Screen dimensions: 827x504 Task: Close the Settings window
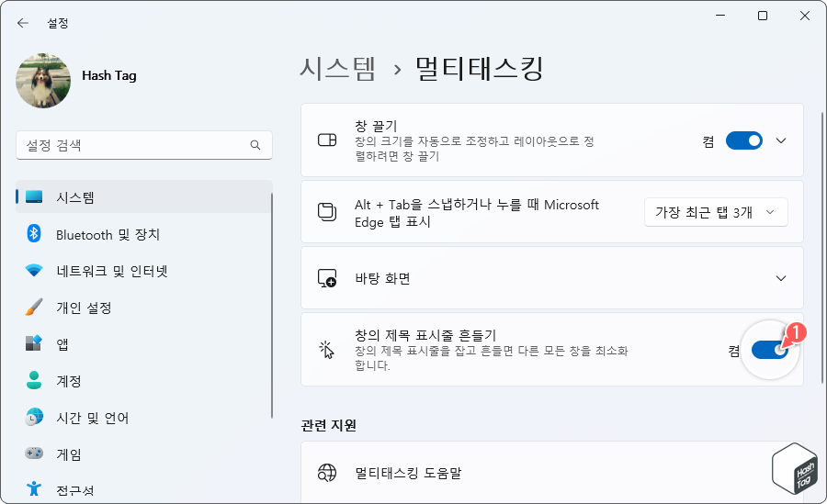pos(805,16)
